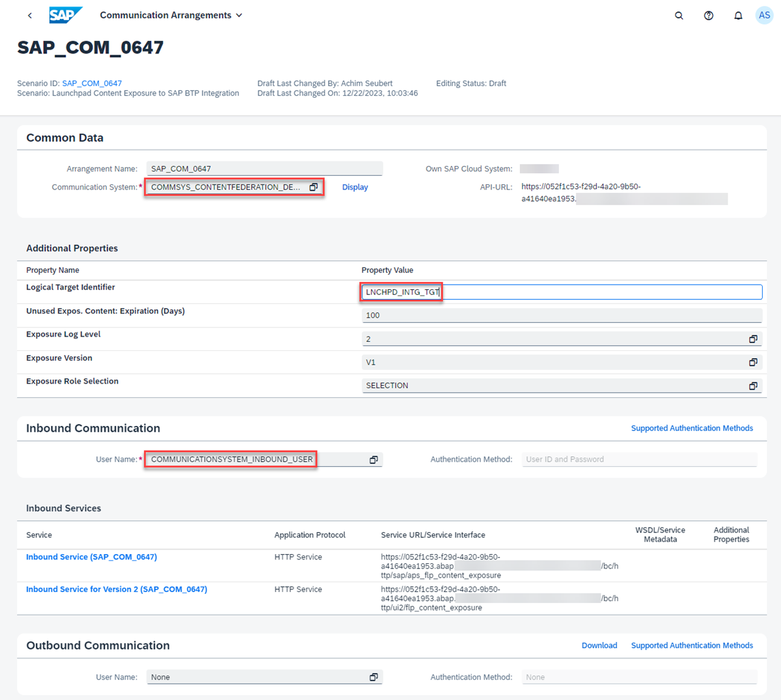This screenshot has height=700, width=781.
Task: Open value help for Exposure Log Level
Action: [753, 339]
